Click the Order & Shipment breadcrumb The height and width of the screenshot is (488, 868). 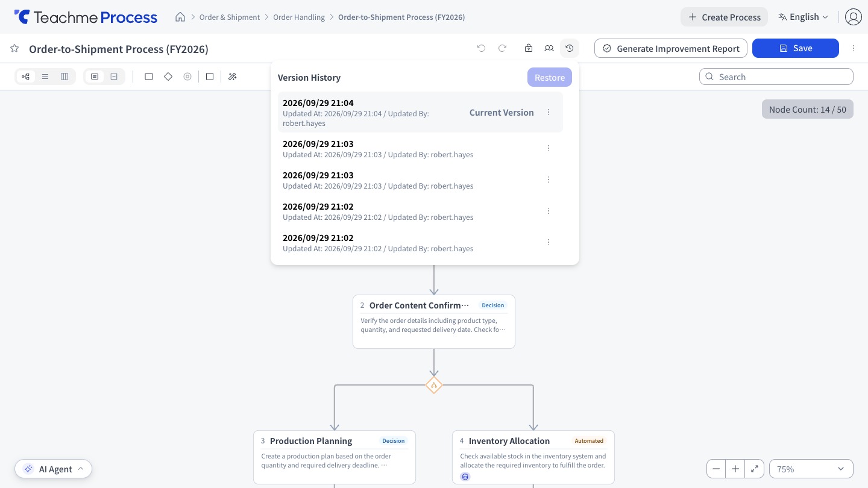click(230, 17)
